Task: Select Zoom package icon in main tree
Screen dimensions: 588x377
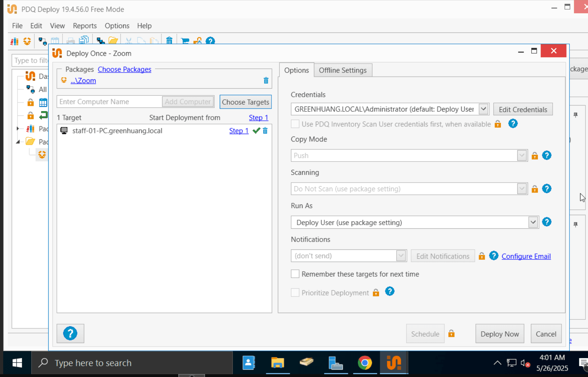Action: tap(42, 154)
